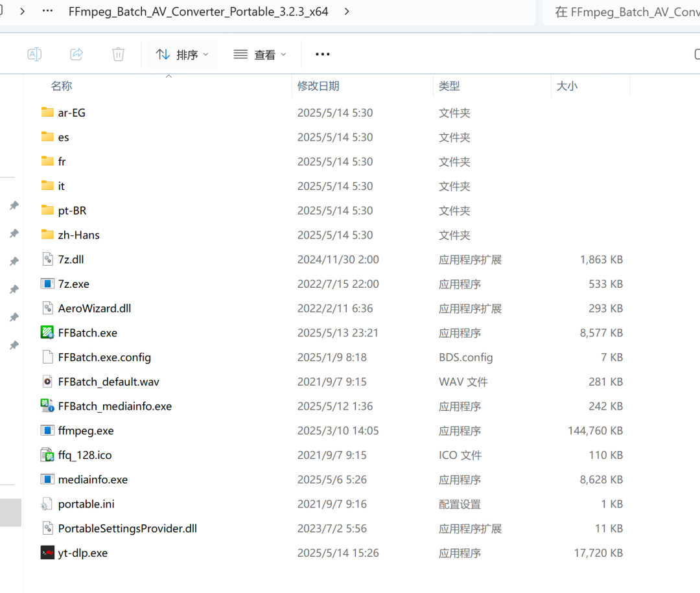The width and height of the screenshot is (700, 593).
Task: Click the date 2024/11/30 2:00
Action: coord(338,259)
